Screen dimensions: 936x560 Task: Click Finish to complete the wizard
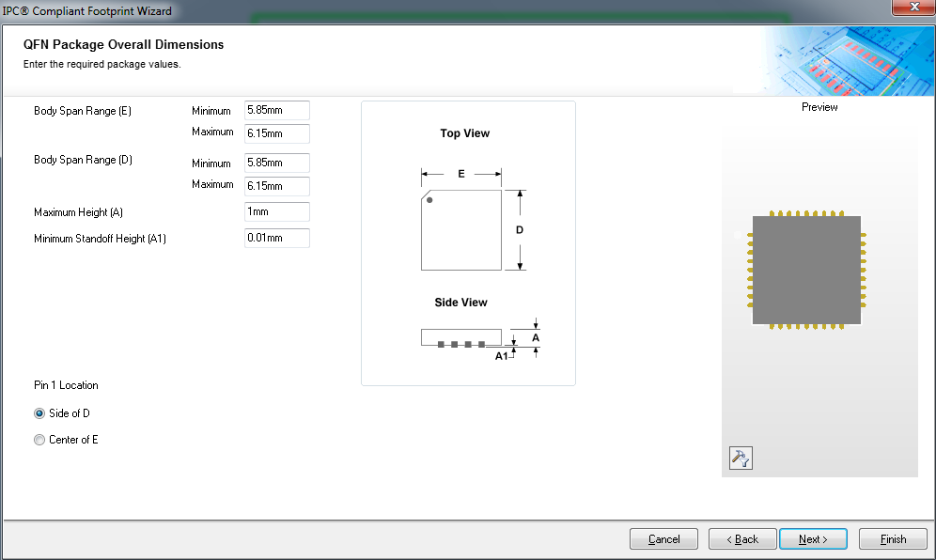[893, 539]
